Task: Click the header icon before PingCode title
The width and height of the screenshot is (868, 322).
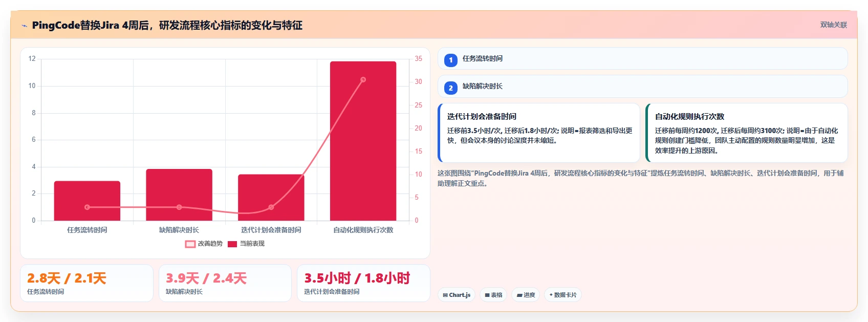Action: tap(24, 26)
